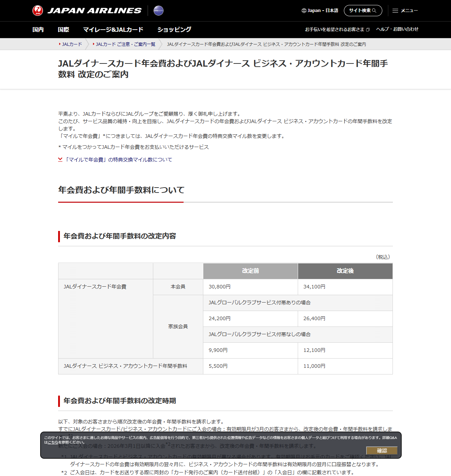The width and height of the screenshot is (451, 476).
Task: Jump to「マイルで年会費」の特典交換マイル数について
Action: [118, 160]
